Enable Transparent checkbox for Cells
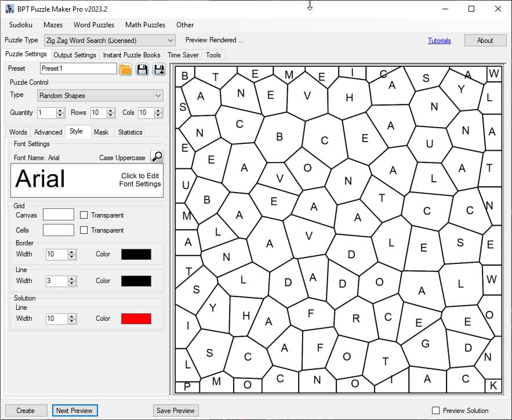Image resolution: width=512 pixels, height=420 pixels. (83, 230)
